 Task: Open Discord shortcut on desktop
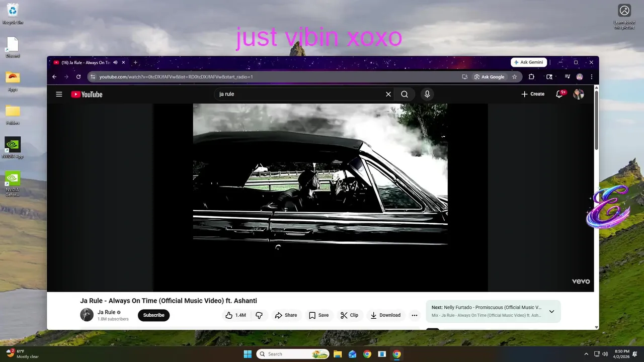(13, 48)
